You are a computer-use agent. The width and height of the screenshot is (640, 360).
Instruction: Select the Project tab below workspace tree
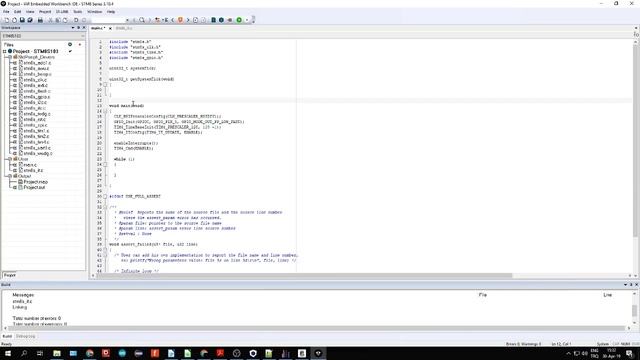tap(10, 275)
